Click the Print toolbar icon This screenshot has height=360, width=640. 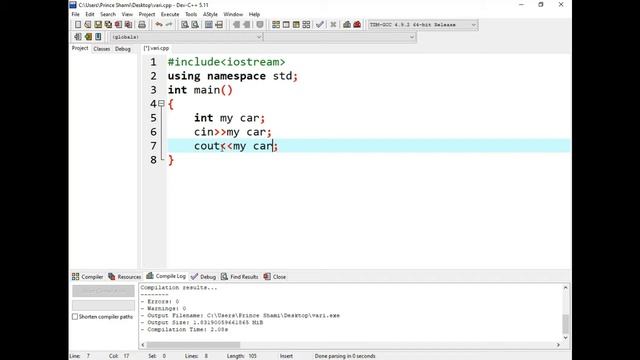click(x=142, y=25)
